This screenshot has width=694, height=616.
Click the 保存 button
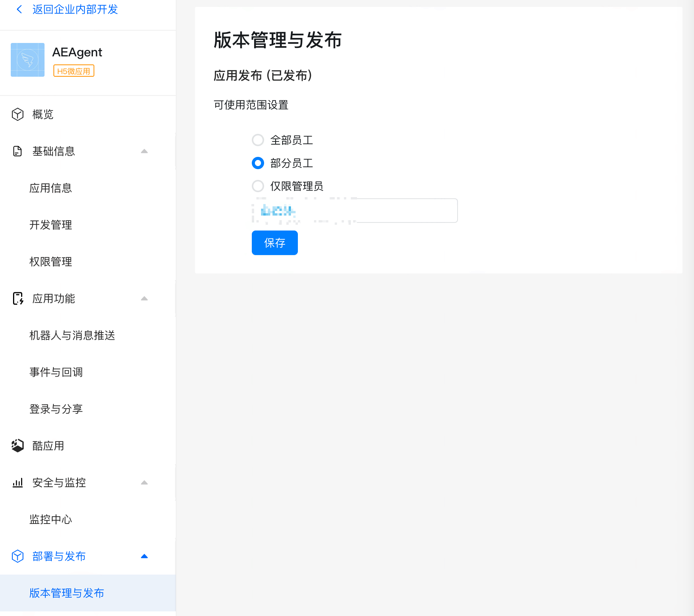click(x=275, y=243)
